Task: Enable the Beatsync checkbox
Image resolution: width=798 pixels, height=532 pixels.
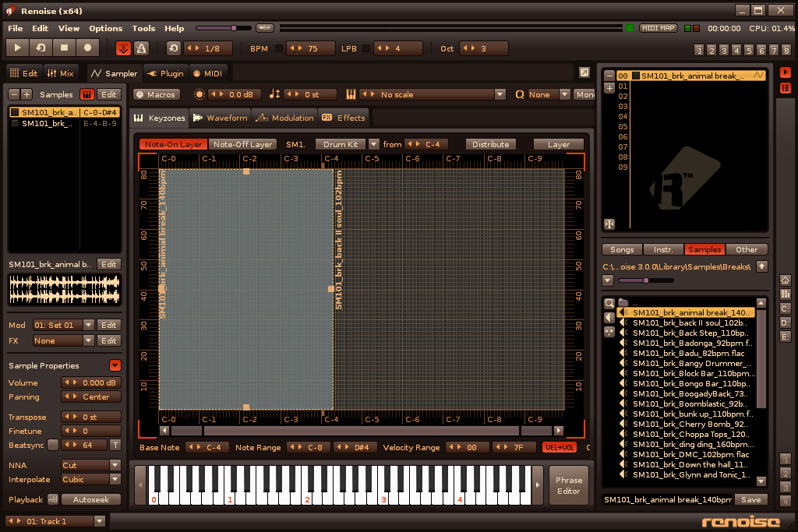Action: coord(53,445)
